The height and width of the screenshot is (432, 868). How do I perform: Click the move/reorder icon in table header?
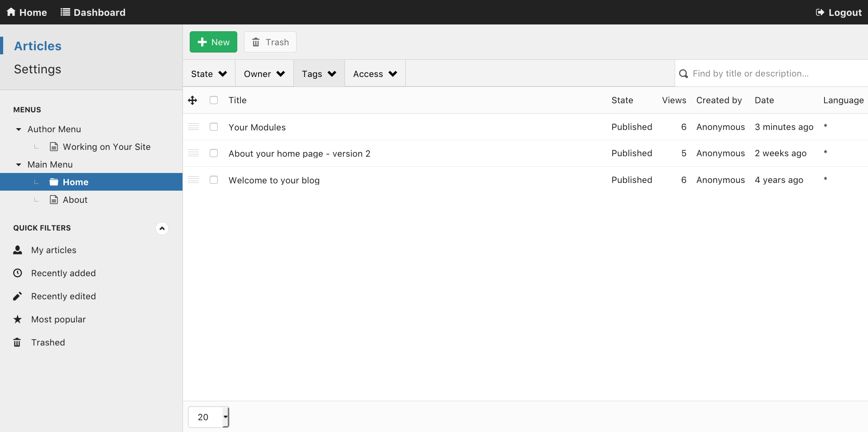point(192,100)
